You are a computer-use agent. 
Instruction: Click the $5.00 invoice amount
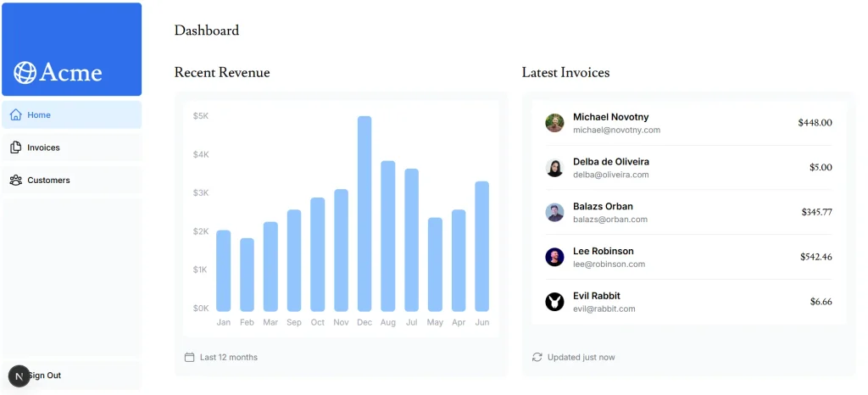coord(821,168)
